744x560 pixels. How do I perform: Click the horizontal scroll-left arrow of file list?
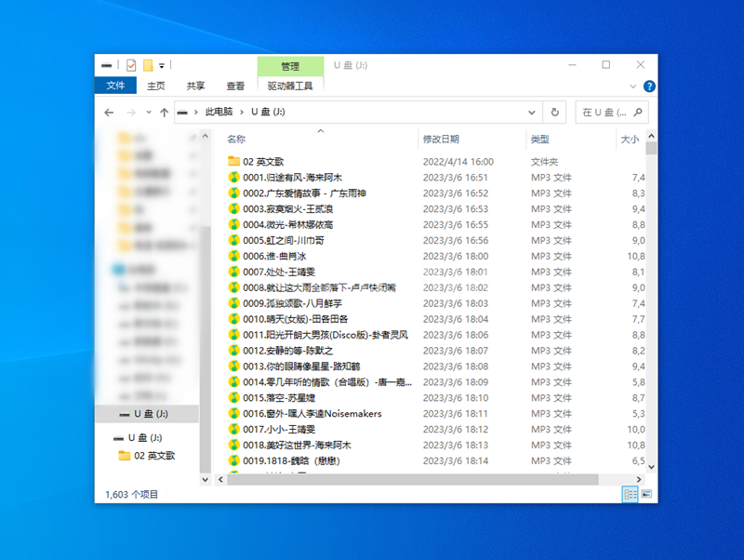[x=220, y=479]
